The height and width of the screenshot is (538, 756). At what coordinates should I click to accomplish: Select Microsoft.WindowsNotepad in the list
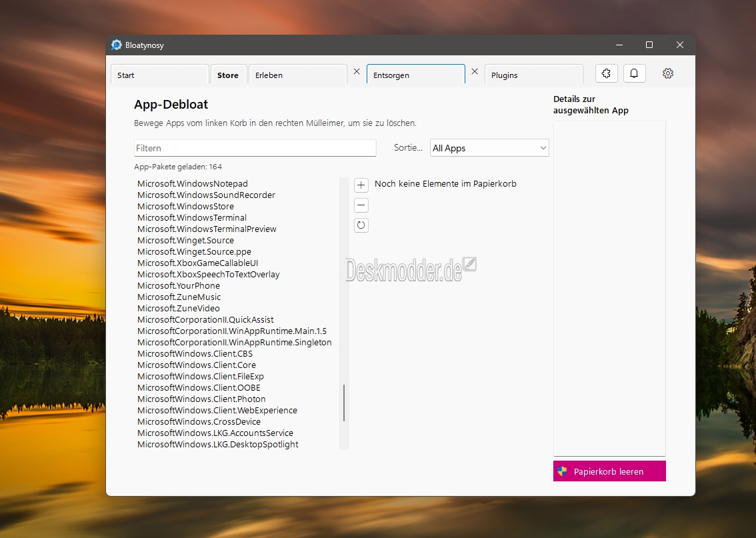click(193, 184)
